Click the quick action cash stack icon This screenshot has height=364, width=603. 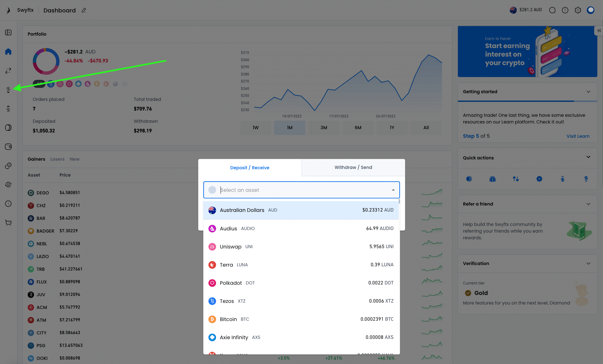(x=493, y=179)
